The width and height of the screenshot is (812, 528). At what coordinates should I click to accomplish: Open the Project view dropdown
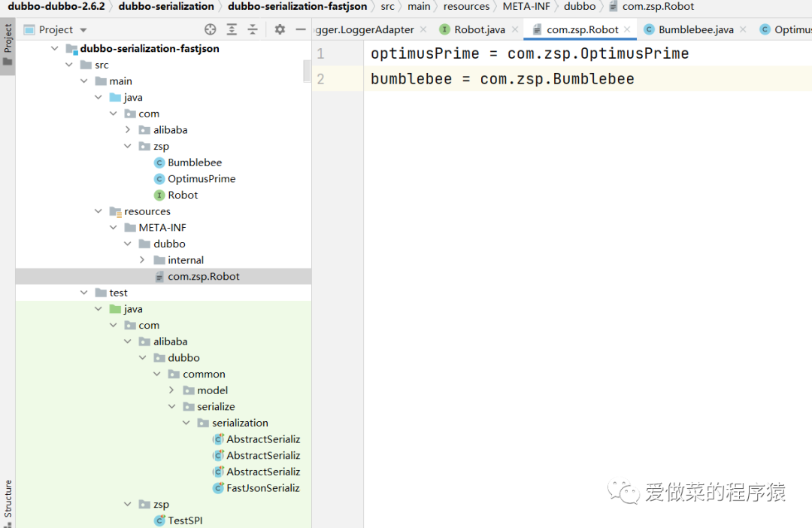[83, 30]
